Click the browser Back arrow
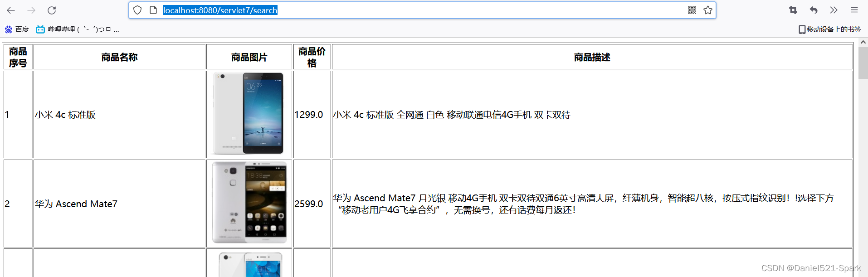The image size is (868, 277). (x=11, y=10)
